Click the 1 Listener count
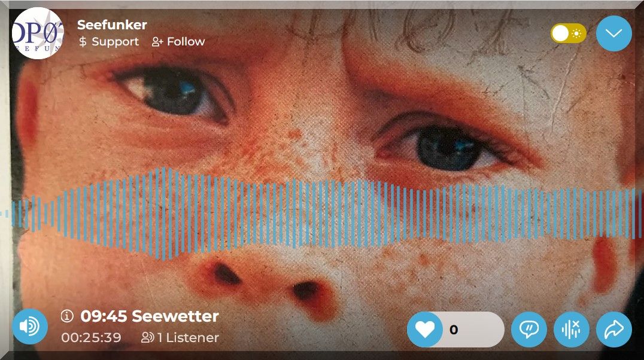Image resolution: width=644 pixels, height=360 pixels. pos(188,337)
